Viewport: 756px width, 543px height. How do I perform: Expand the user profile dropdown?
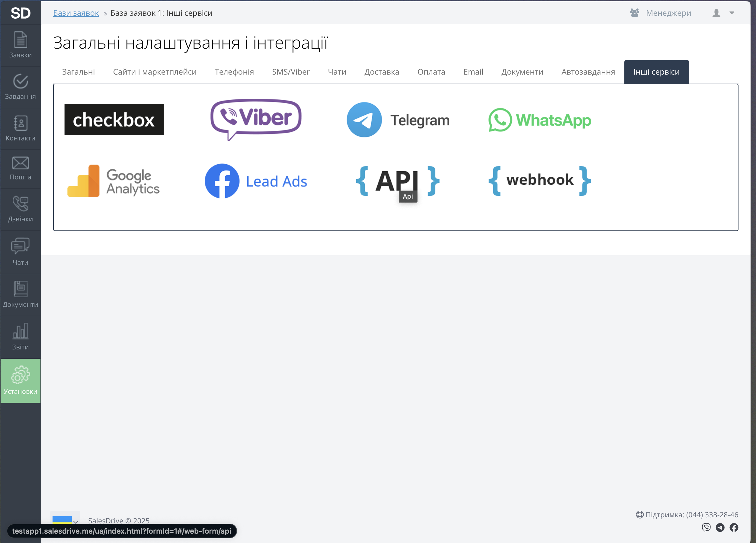click(x=723, y=13)
